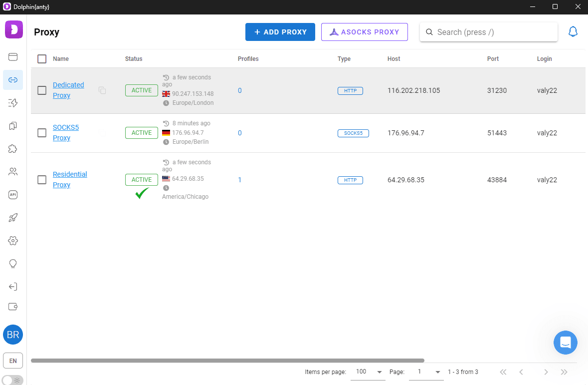Open the browser profiles sidebar icon
Viewport: 588px width, 385px height.
pos(13,57)
